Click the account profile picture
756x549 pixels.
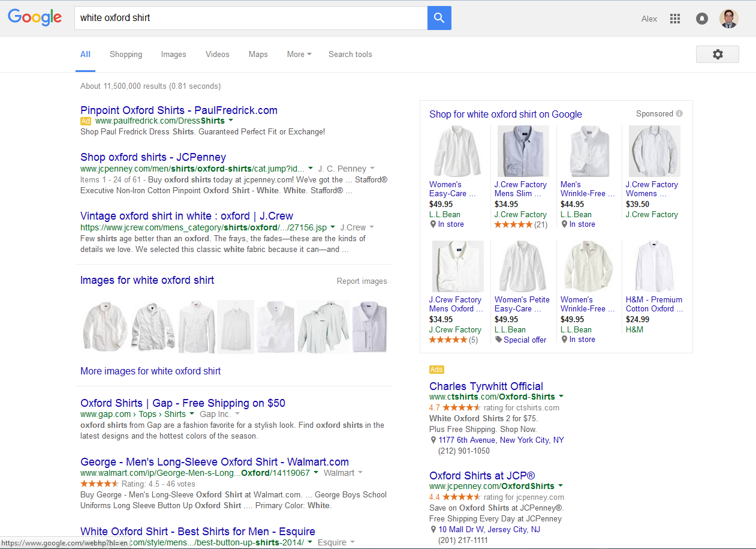729,19
